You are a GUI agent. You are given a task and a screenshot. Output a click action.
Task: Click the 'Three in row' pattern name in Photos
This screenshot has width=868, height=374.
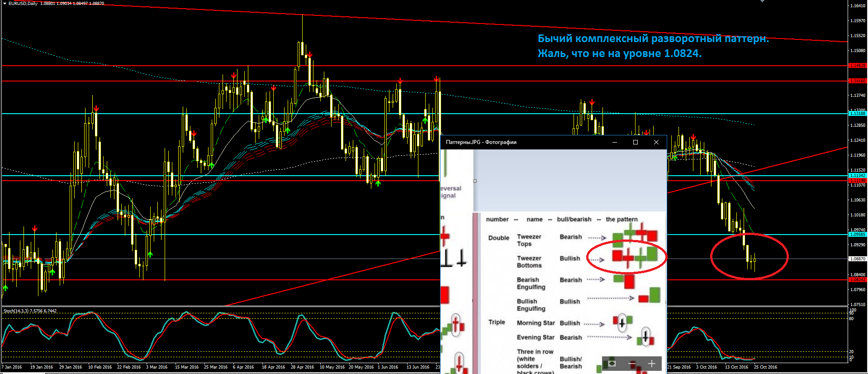point(535,352)
